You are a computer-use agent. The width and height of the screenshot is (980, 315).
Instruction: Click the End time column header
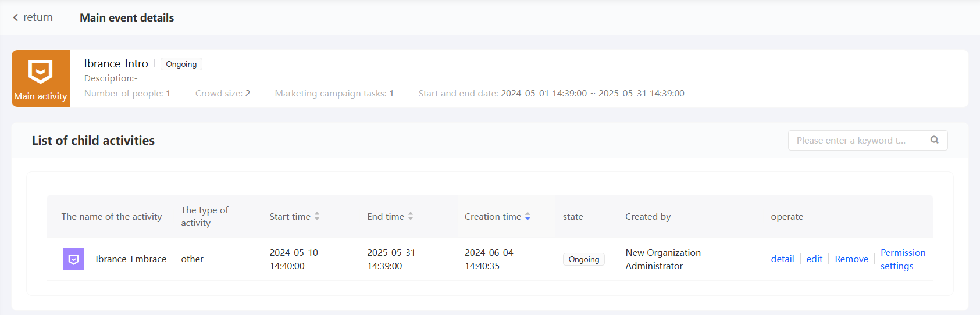385,217
